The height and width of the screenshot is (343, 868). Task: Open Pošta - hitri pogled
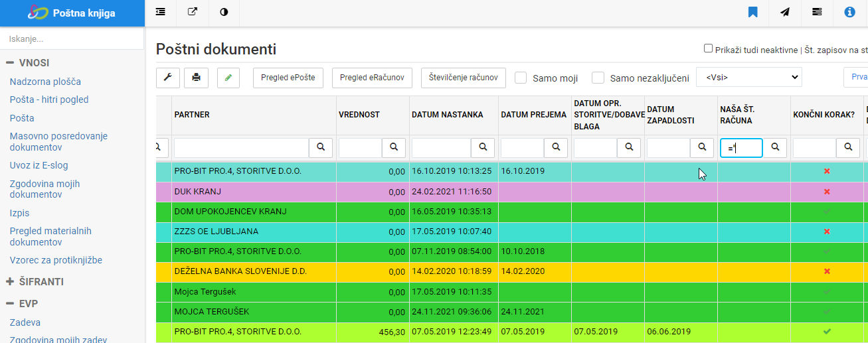tap(49, 100)
